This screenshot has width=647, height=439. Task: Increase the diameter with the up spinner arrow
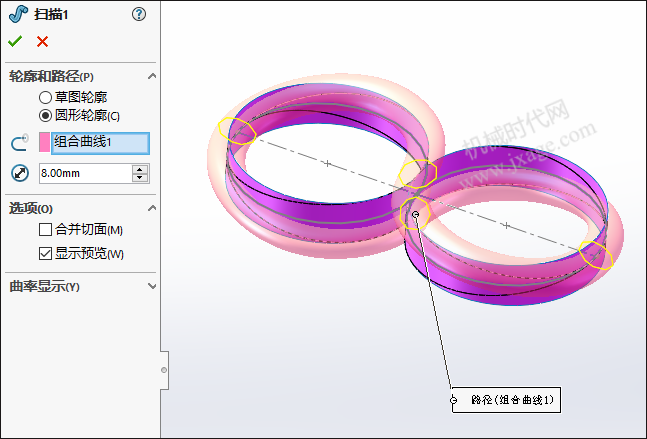[140, 169]
